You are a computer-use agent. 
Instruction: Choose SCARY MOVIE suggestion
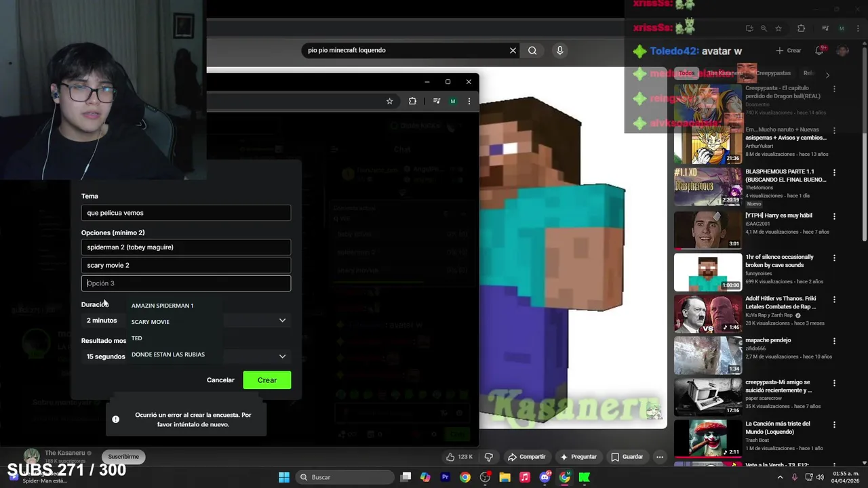coord(151,322)
